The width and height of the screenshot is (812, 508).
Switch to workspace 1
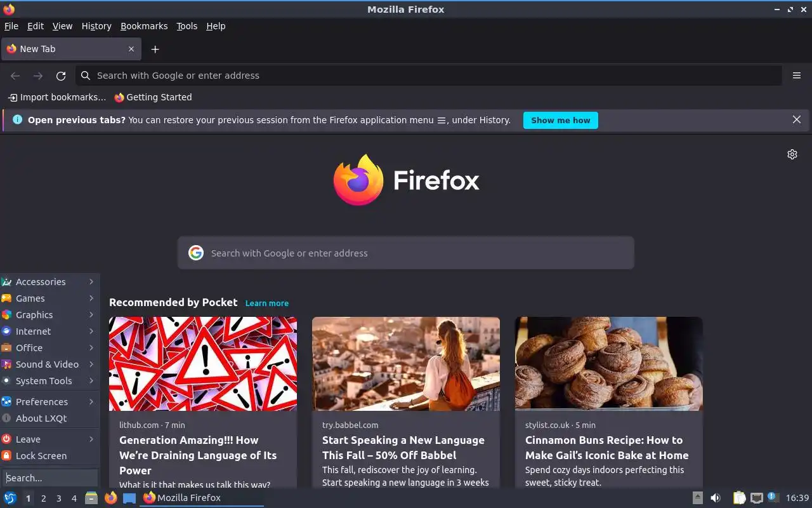click(28, 498)
